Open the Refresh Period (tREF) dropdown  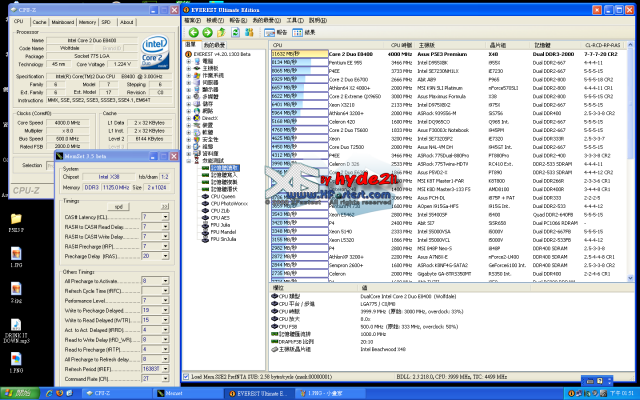(165, 369)
